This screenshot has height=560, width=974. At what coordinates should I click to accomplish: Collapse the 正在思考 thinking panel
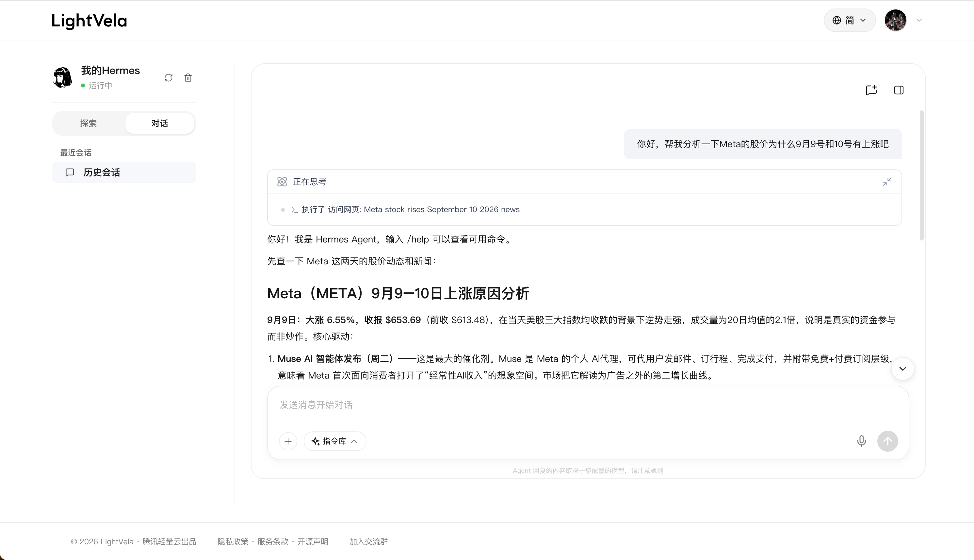(887, 181)
